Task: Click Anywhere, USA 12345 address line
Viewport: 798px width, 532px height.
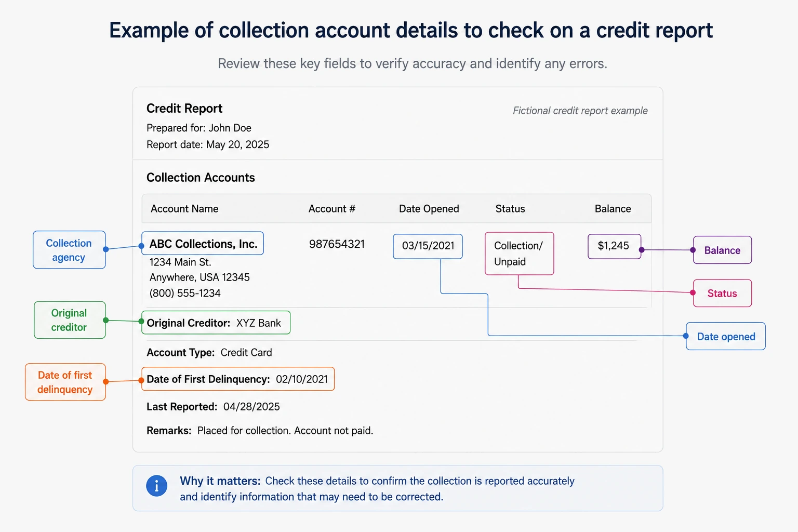Action: [199, 277]
